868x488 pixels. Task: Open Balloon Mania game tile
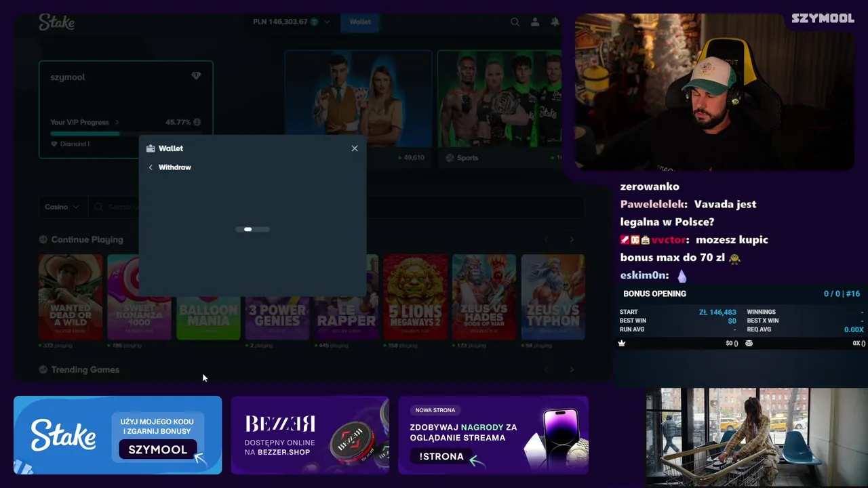click(208, 317)
